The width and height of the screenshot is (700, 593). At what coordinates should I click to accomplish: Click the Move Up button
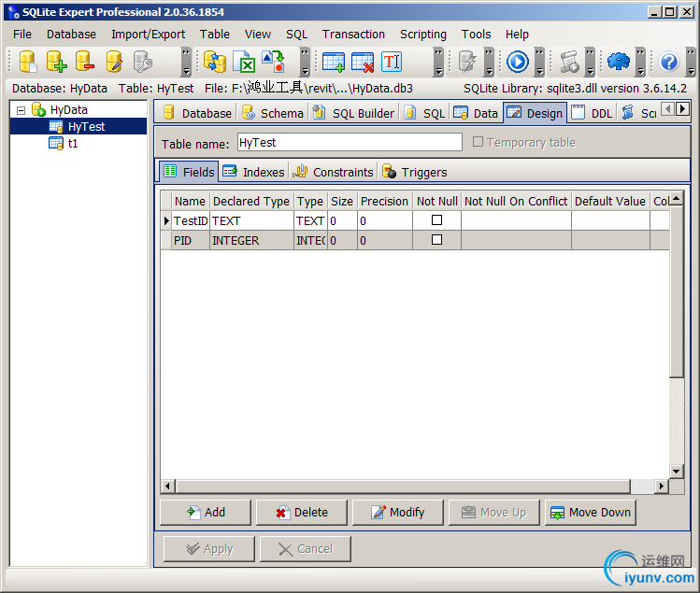(494, 513)
